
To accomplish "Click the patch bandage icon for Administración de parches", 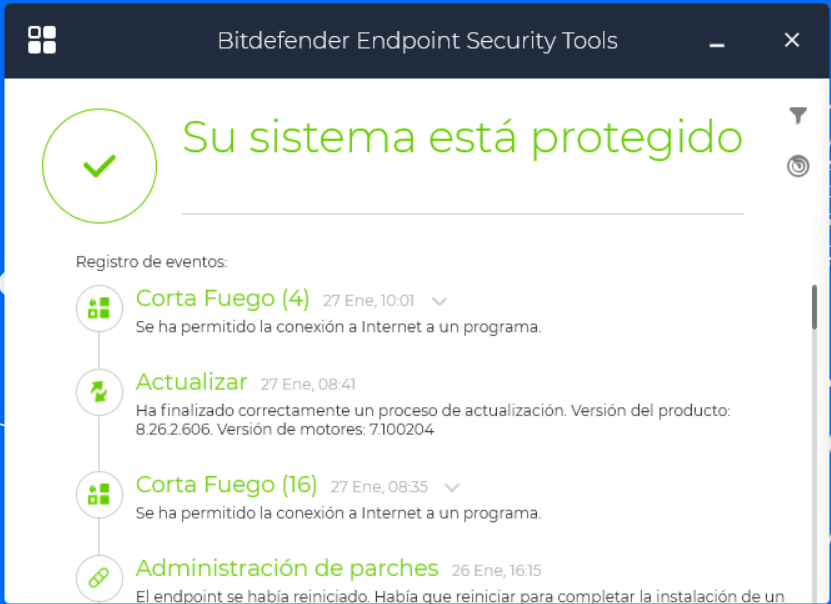I will pyautogui.click(x=99, y=577).
